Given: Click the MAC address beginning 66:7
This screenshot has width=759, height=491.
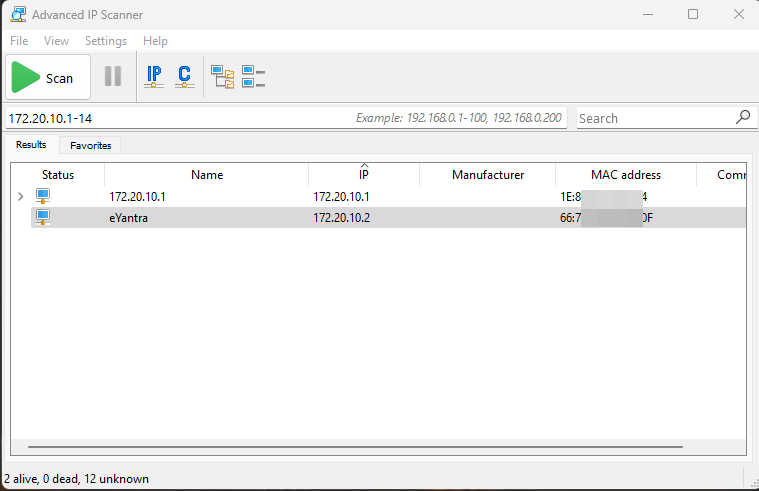Looking at the screenshot, I should tap(607, 218).
